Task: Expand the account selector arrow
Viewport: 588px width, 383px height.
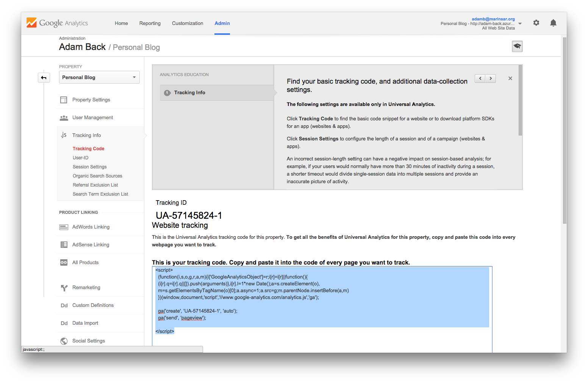Action: (x=520, y=23)
